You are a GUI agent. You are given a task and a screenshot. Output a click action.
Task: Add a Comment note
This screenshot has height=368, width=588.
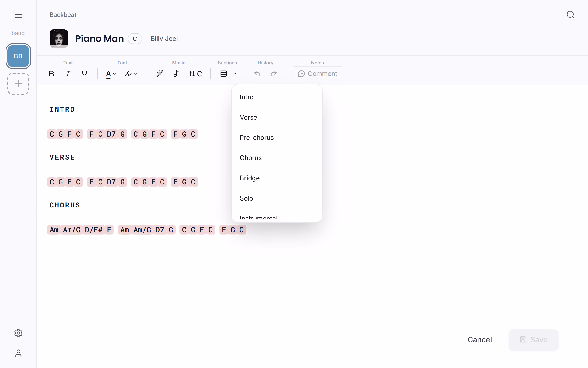pyautogui.click(x=317, y=74)
